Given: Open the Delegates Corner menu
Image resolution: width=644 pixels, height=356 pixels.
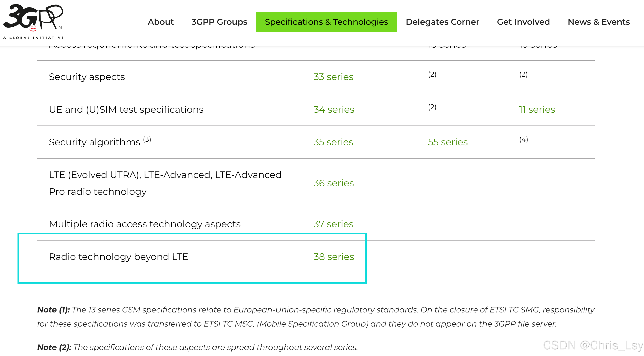Looking at the screenshot, I should coord(442,22).
